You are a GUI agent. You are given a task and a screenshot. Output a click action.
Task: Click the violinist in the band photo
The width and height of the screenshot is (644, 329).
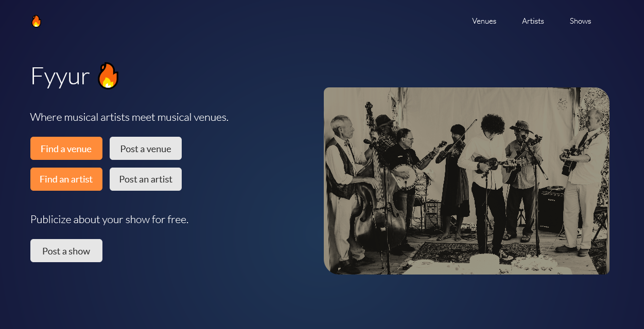click(x=454, y=180)
